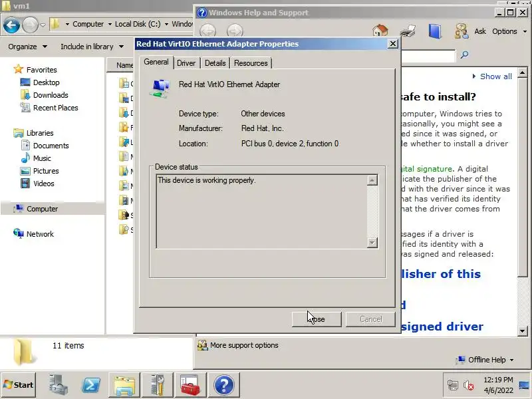
Task: Click Ask text in Help toolbar
Action: (x=480, y=31)
